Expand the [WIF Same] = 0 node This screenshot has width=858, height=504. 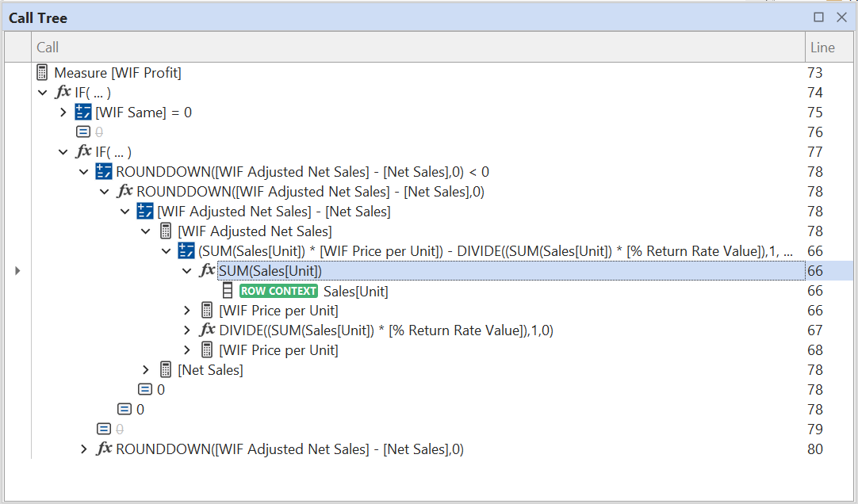[63, 113]
